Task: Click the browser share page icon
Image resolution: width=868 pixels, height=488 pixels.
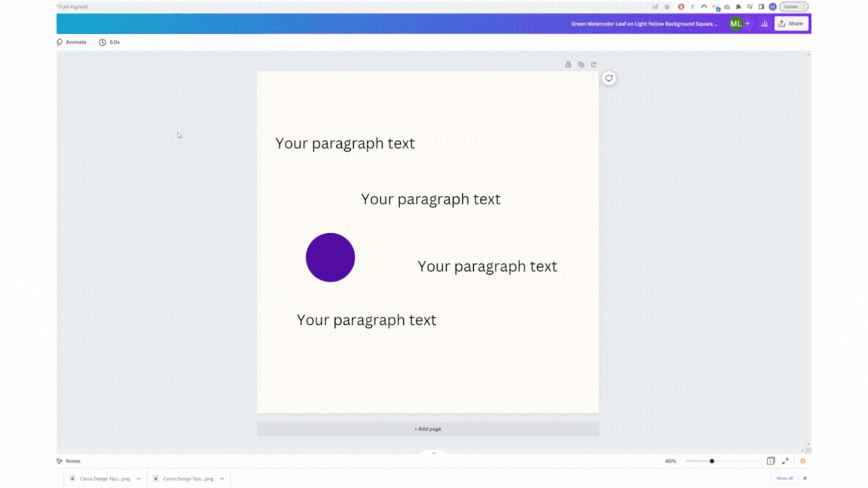Action: point(655,7)
